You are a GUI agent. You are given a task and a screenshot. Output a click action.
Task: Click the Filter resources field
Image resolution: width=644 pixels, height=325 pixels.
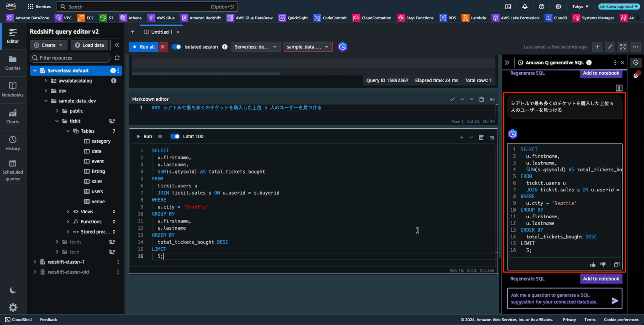(x=70, y=58)
